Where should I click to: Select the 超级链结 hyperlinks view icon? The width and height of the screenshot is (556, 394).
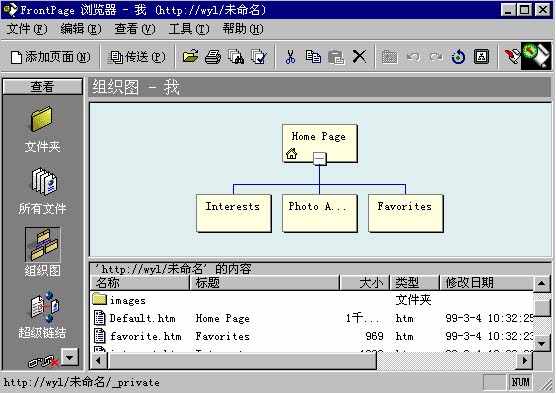pyautogui.click(x=44, y=307)
